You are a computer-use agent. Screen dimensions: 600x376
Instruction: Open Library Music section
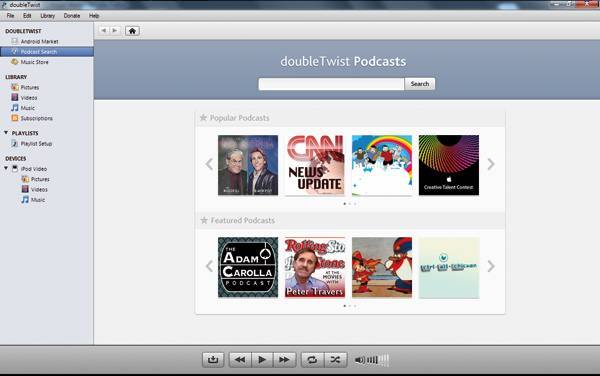click(28, 108)
